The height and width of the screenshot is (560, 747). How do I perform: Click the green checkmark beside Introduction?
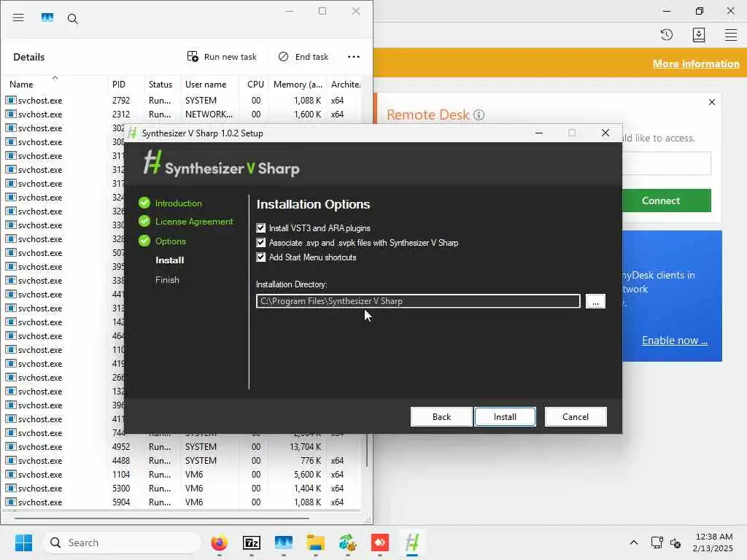(144, 203)
